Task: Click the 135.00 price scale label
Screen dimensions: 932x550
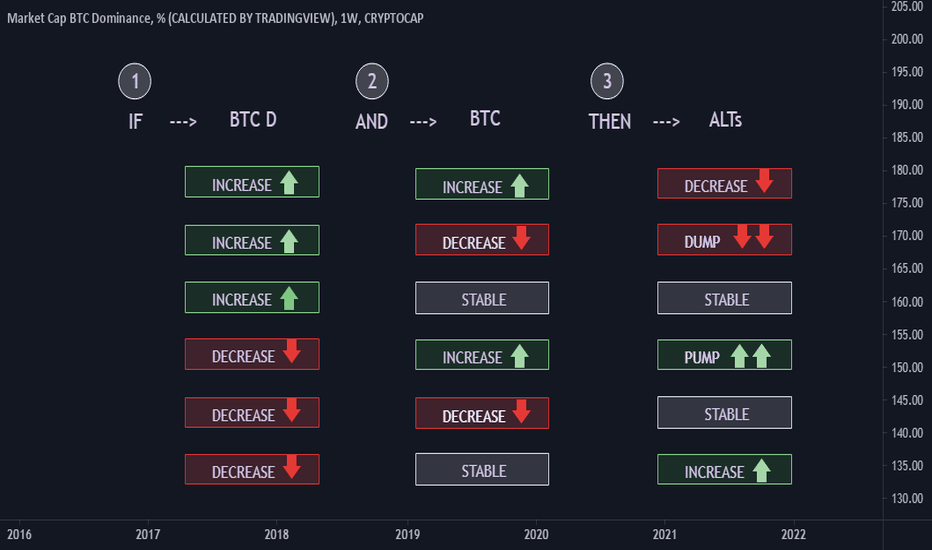Action: coord(906,466)
